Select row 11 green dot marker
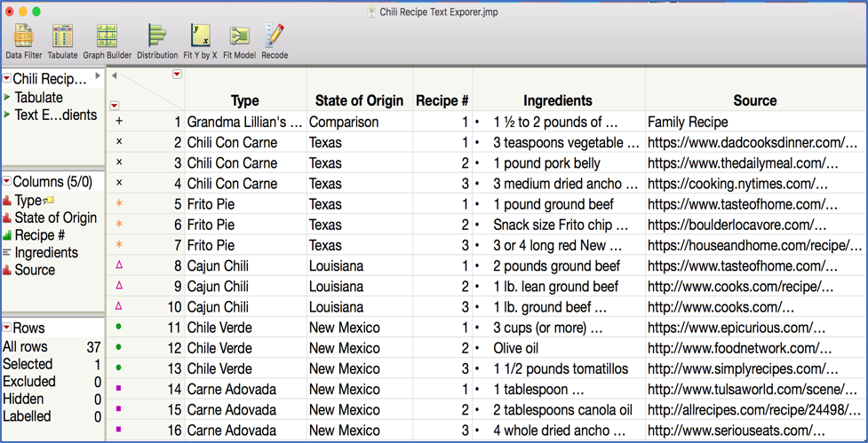This screenshot has width=868, height=443. point(119,328)
